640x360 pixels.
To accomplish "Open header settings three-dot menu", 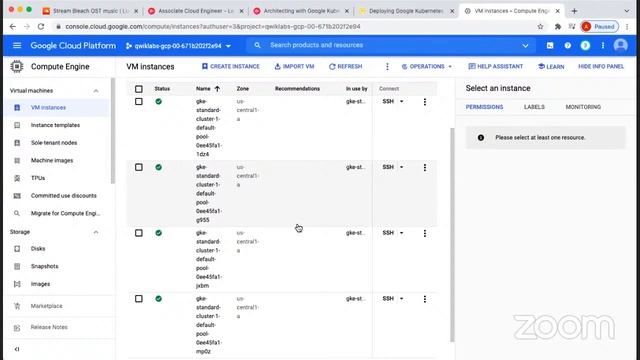I will 602,45.
